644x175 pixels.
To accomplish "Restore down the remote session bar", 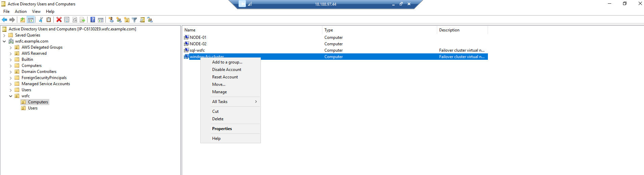I will coord(401,4).
